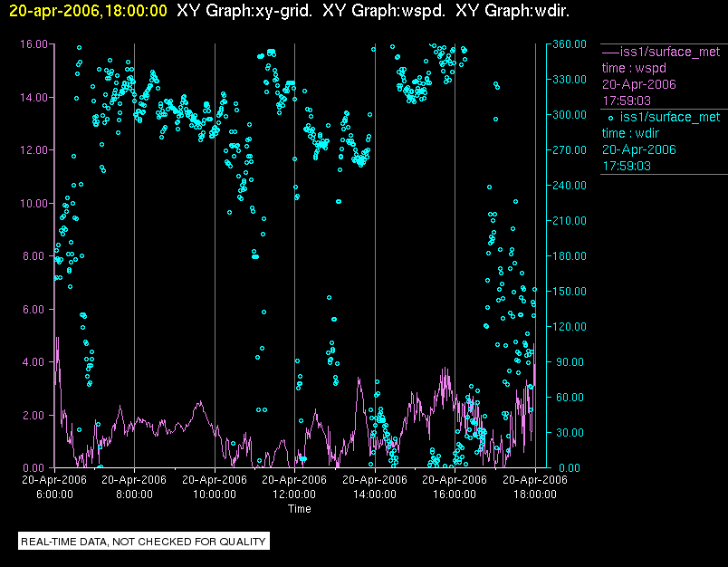Select the 'time : wspd' legend entry

pyautogui.click(x=633, y=68)
